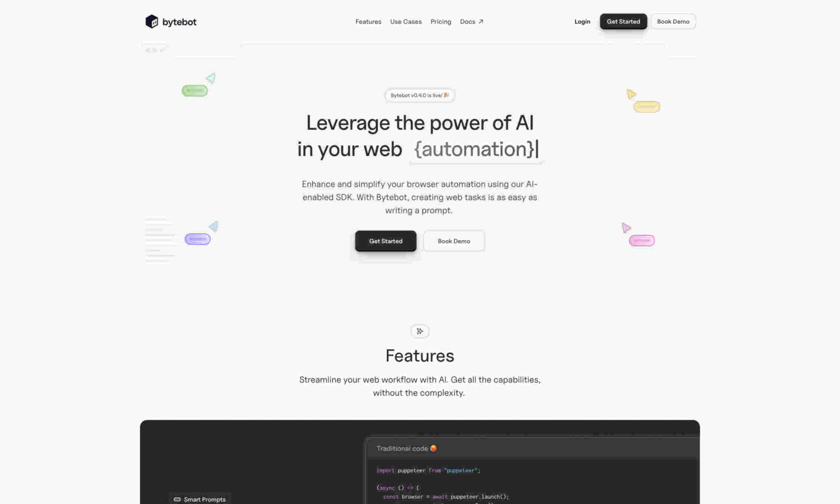The height and width of the screenshot is (504, 840).
Task: Click the settings/sparkle icon in Features section
Action: click(x=420, y=331)
